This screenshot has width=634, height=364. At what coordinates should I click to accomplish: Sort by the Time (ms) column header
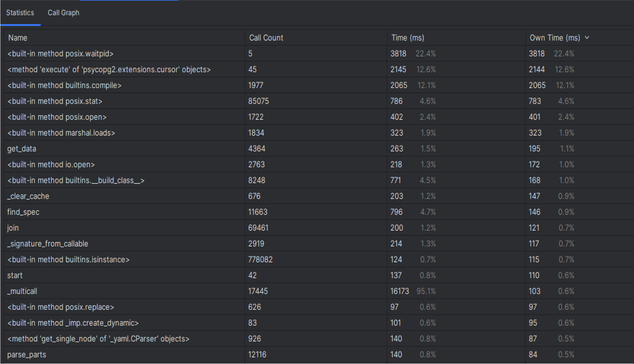click(407, 38)
